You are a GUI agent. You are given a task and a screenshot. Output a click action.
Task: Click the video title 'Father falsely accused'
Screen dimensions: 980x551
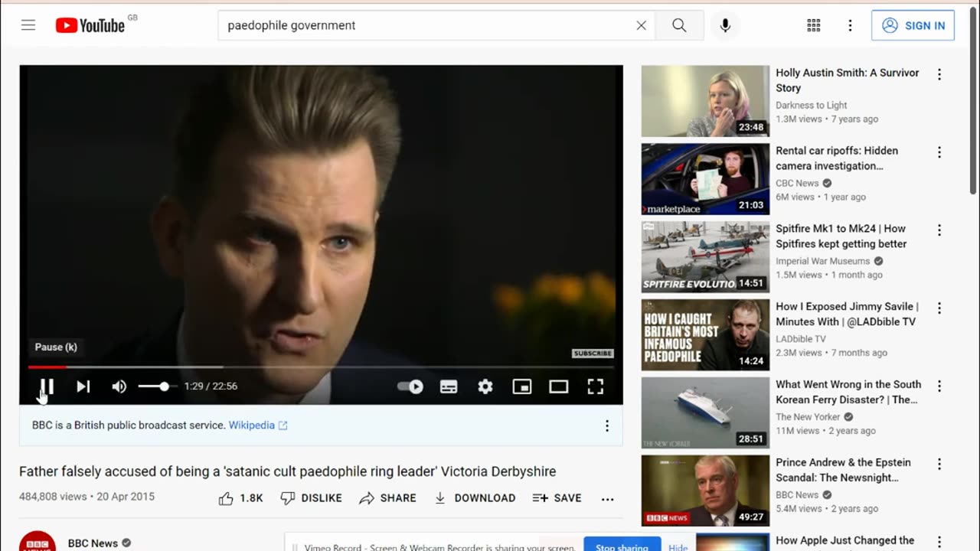pos(288,471)
